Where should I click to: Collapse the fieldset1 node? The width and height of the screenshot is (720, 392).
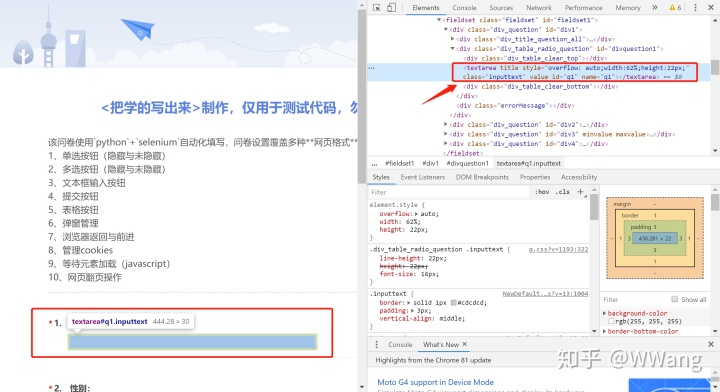tap(439, 20)
